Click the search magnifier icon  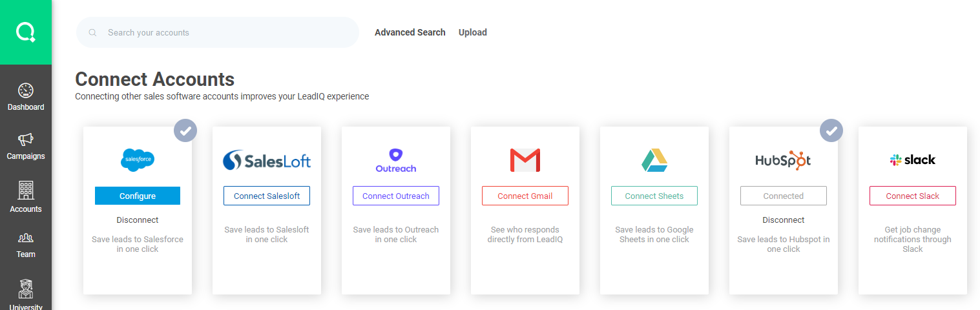pos(93,33)
